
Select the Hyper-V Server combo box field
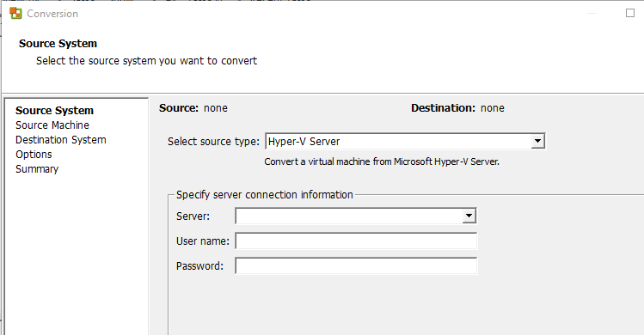[405, 141]
